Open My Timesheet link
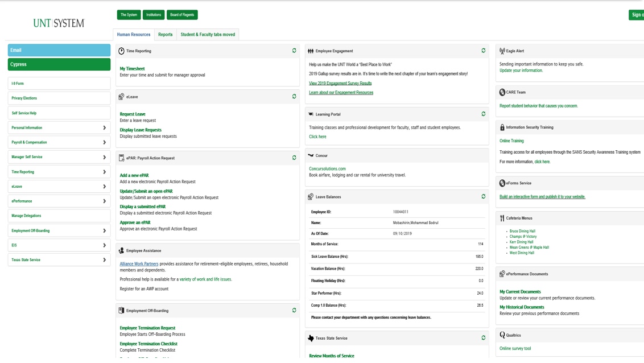 coord(132,69)
